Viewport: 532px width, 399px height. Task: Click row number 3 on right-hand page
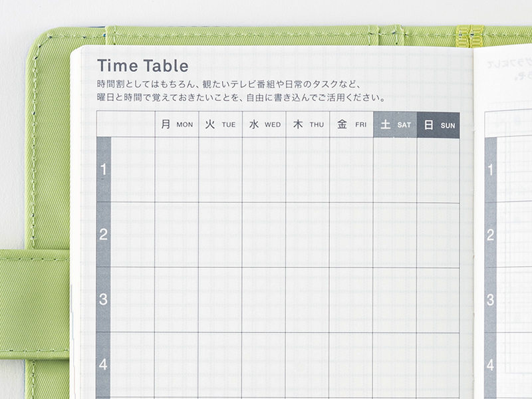[491, 299]
